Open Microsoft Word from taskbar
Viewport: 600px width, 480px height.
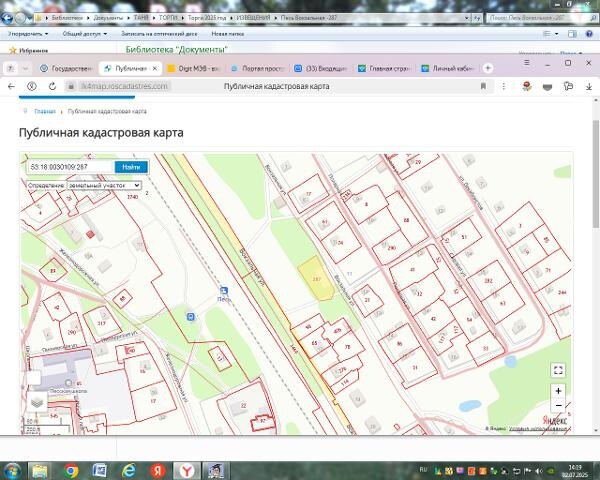[99, 471]
